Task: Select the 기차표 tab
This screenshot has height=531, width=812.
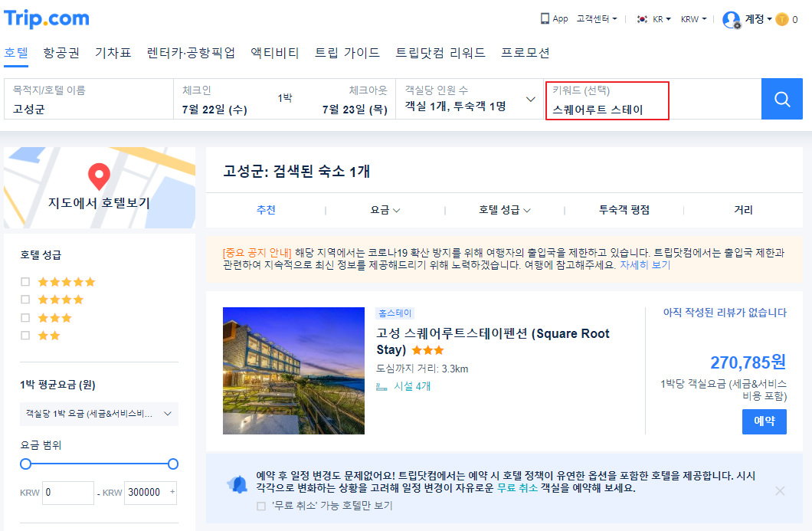Action: tap(113, 53)
